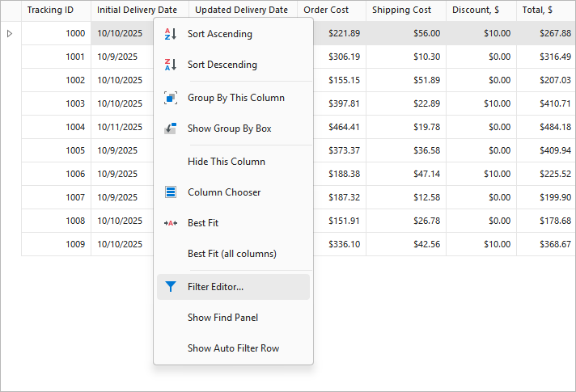This screenshot has height=392, width=576.
Task: Click discount cell in row 1006
Action: [x=481, y=174]
